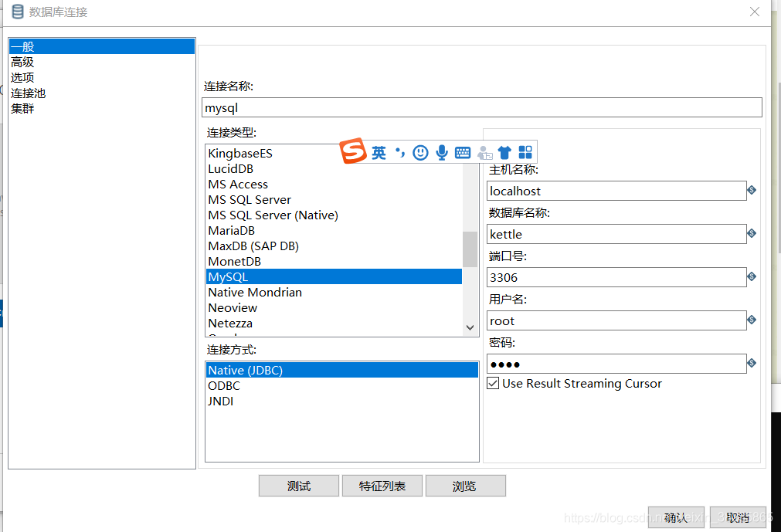Click the connection name field containing mysql

[481, 107]
